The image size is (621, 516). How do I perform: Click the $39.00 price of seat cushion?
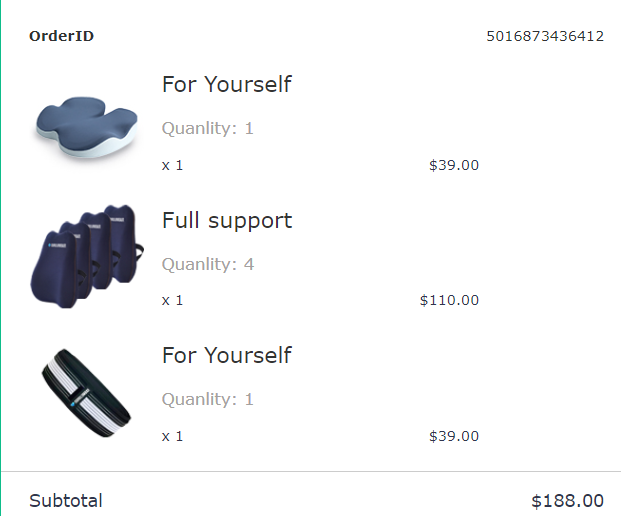click(x=453, y=165)
